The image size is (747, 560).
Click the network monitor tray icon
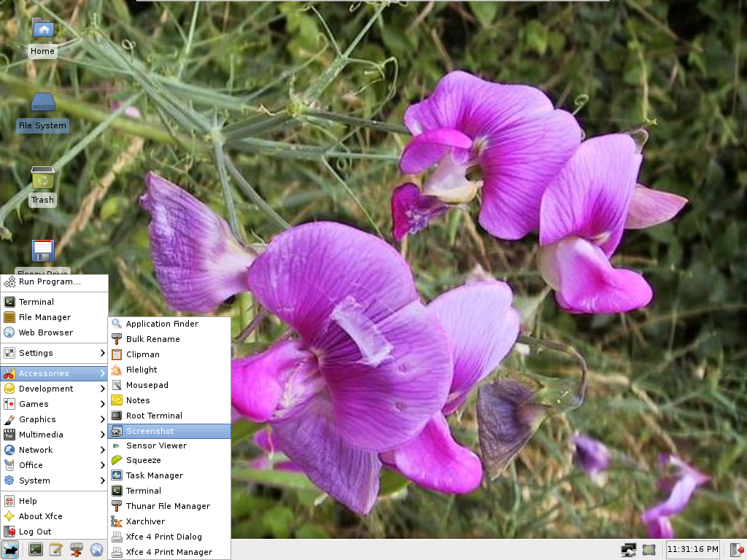[628, 550]
